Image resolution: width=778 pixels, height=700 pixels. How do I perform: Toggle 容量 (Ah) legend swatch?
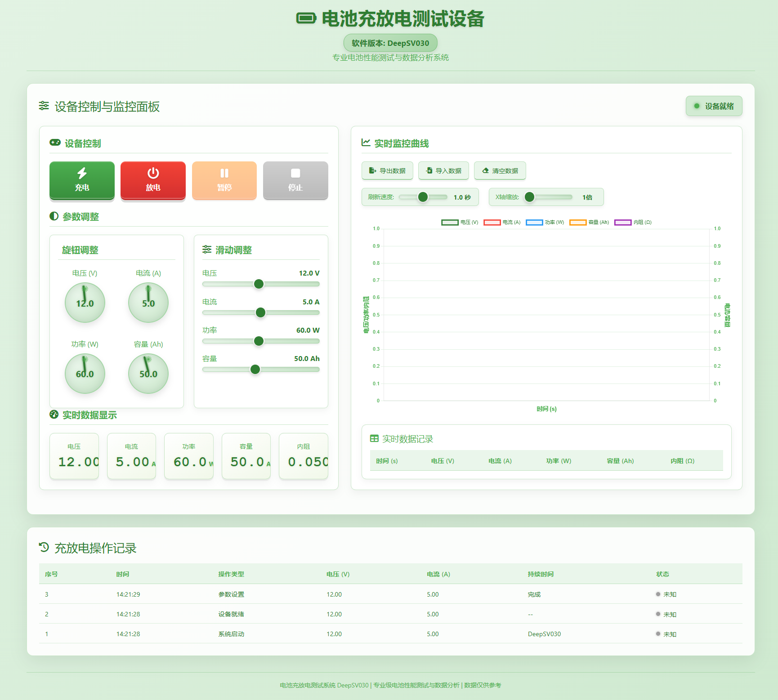pyautogui.click(x=578, y=222)
